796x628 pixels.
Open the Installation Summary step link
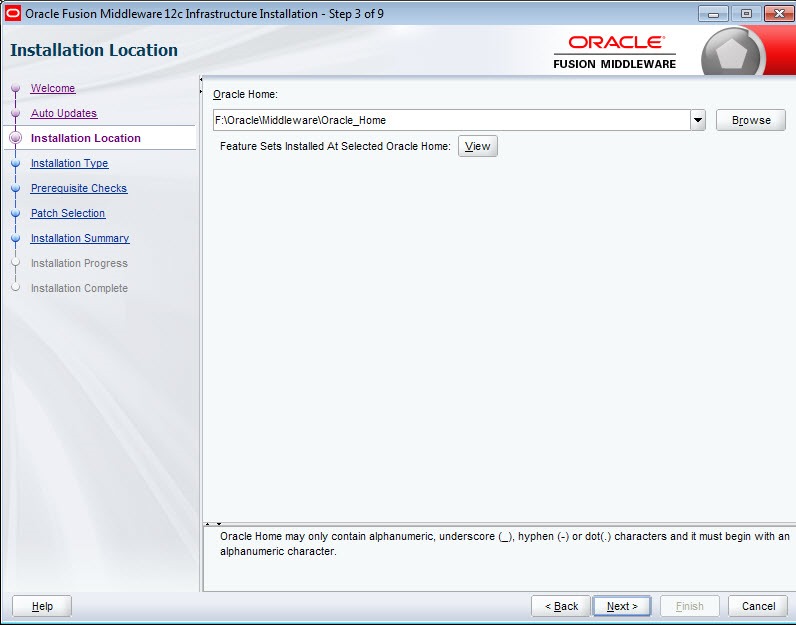coord(80,238)
